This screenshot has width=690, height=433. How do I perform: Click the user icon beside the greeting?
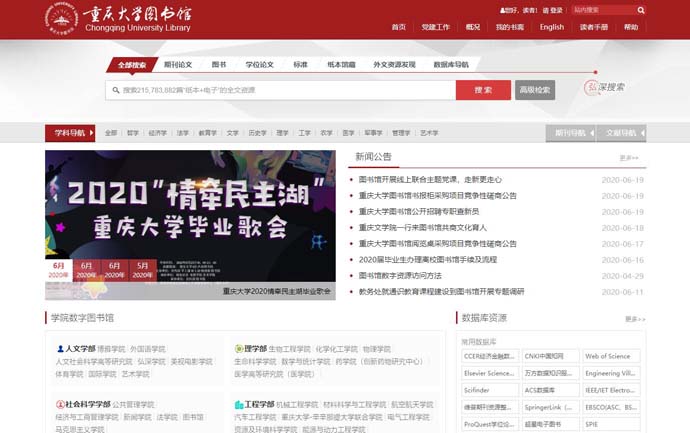[503, 10]
